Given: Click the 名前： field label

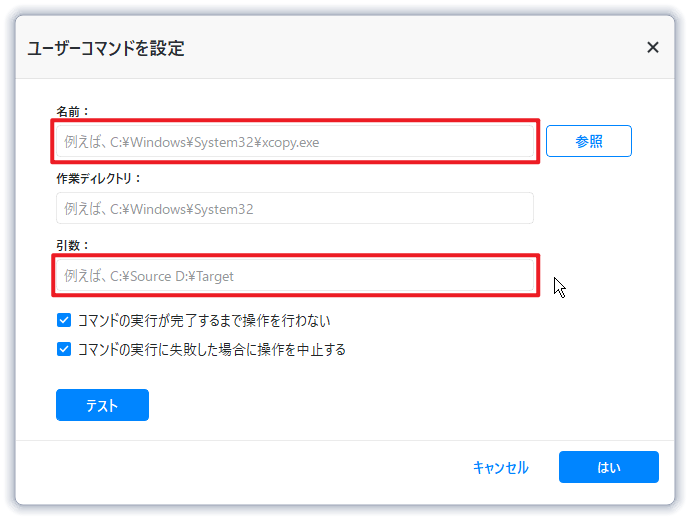Looking at the screenshot, I should pos(74,111).
